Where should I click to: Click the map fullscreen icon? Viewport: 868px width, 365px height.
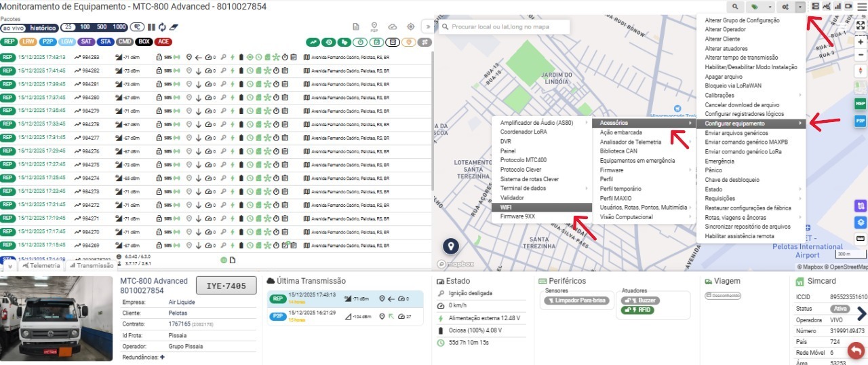click(860, 26)
